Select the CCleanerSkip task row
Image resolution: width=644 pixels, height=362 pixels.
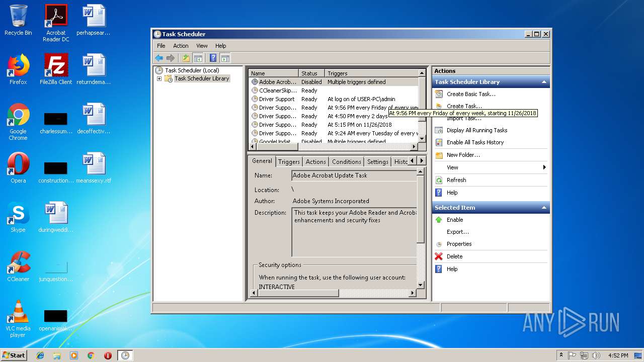coord(334,90)
